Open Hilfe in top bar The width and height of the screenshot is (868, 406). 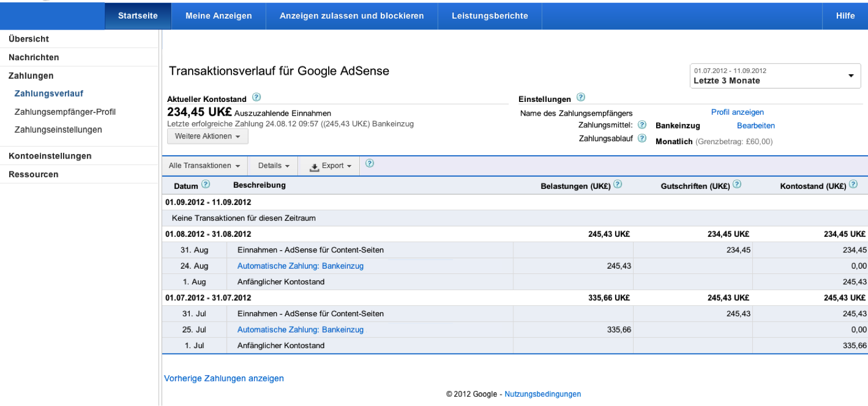point(845,16)
